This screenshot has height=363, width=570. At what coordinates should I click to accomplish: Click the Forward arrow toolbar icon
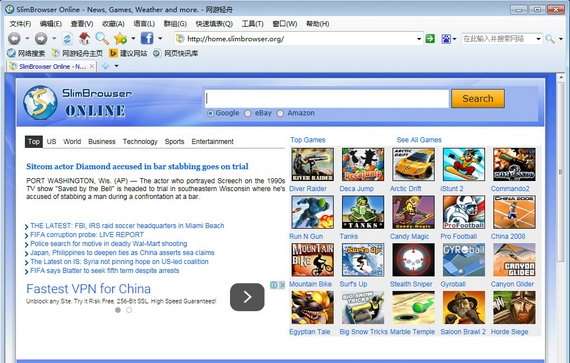(x=41, y=38)
